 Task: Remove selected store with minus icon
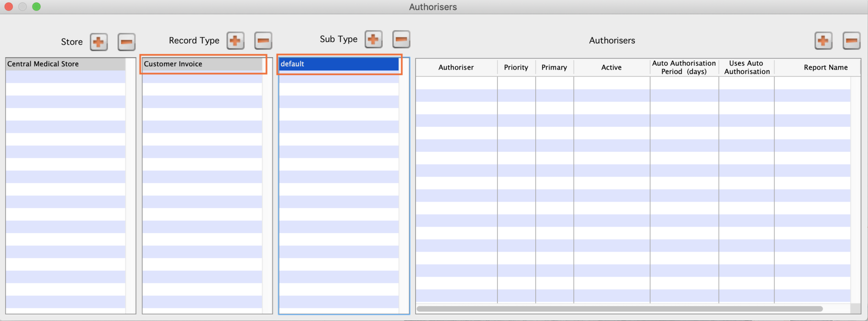tap(126, 42)
